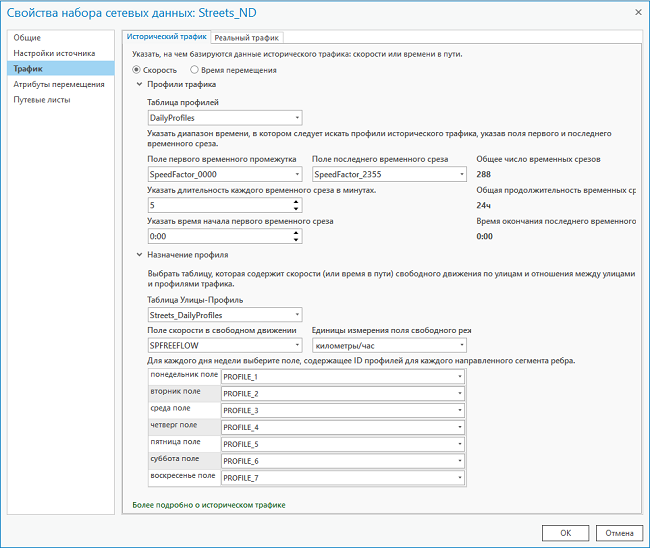Increase time slice duration with up arrow
This screenshot has height=548, width=650.
point(297,201)
